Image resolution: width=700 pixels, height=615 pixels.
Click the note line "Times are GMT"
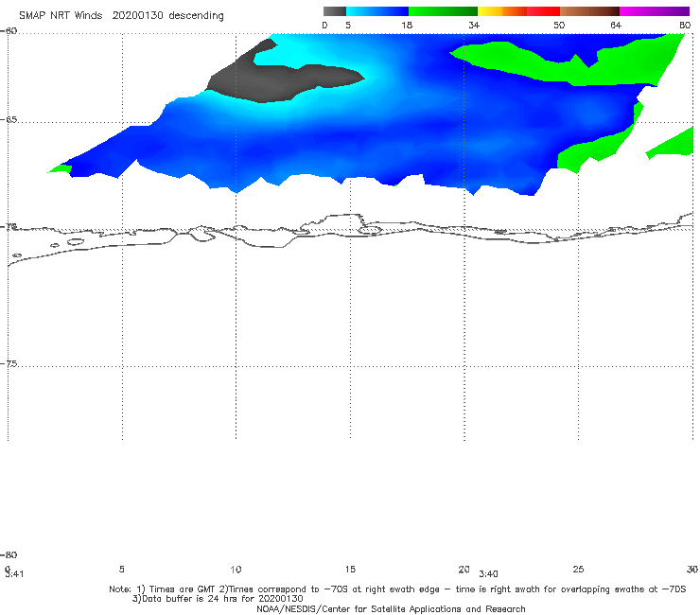(182, 589)
